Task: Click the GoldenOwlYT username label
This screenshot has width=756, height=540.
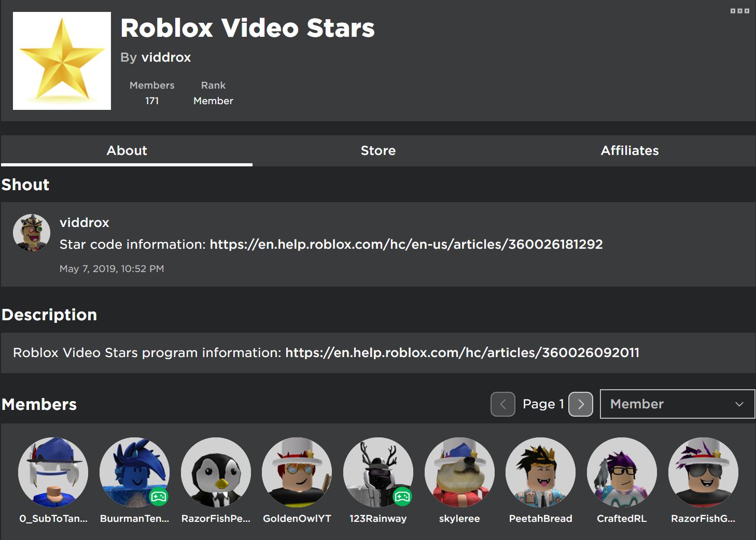Action: (297, 518)
